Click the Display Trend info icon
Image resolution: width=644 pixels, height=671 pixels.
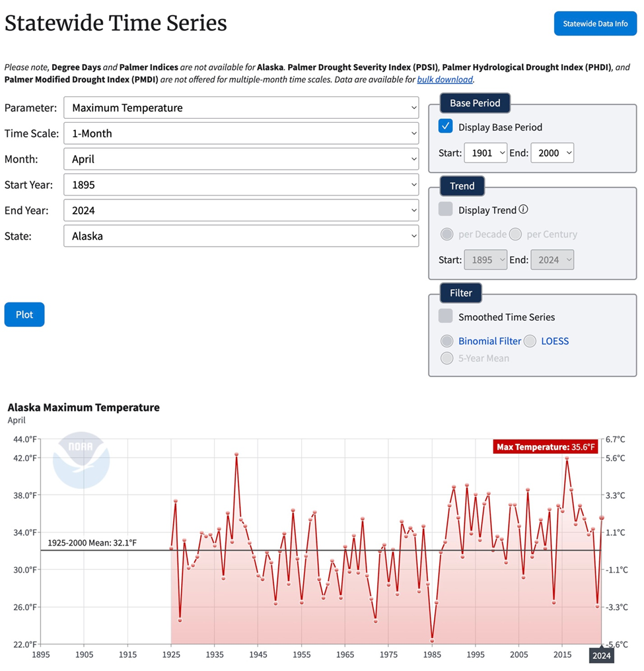tap(523, 209)
